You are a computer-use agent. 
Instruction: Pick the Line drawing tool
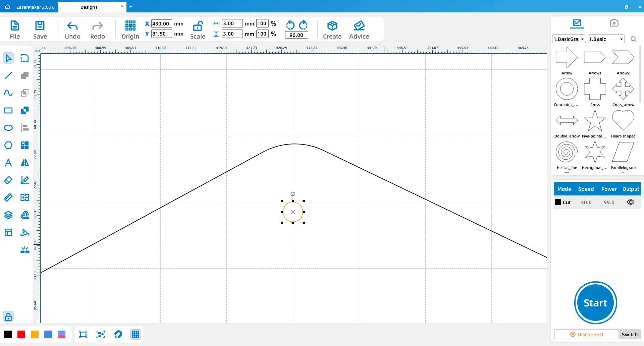pyautogui.click(x=8, y=75)
